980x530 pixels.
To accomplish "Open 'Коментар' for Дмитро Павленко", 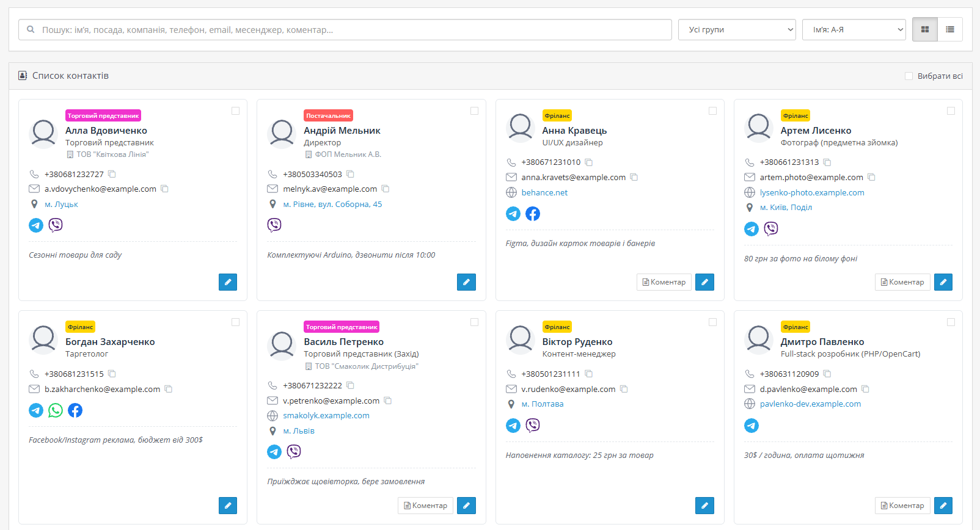I will pos(902,506).
